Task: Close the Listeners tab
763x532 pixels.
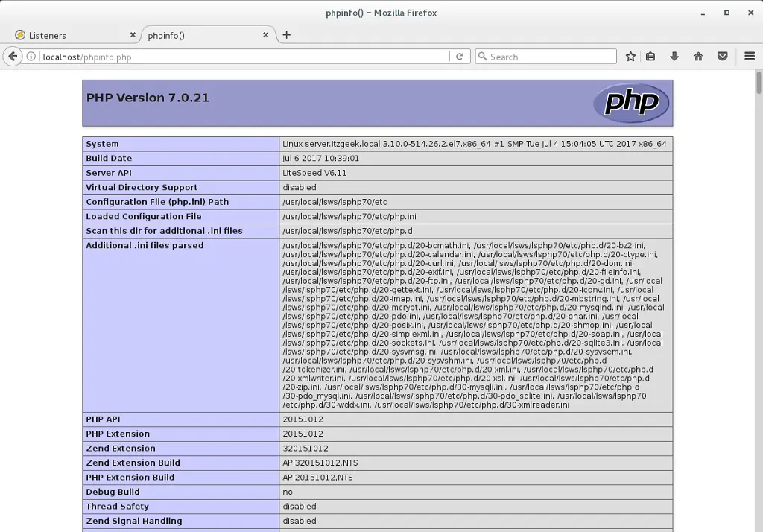Action: coord(133,35)
